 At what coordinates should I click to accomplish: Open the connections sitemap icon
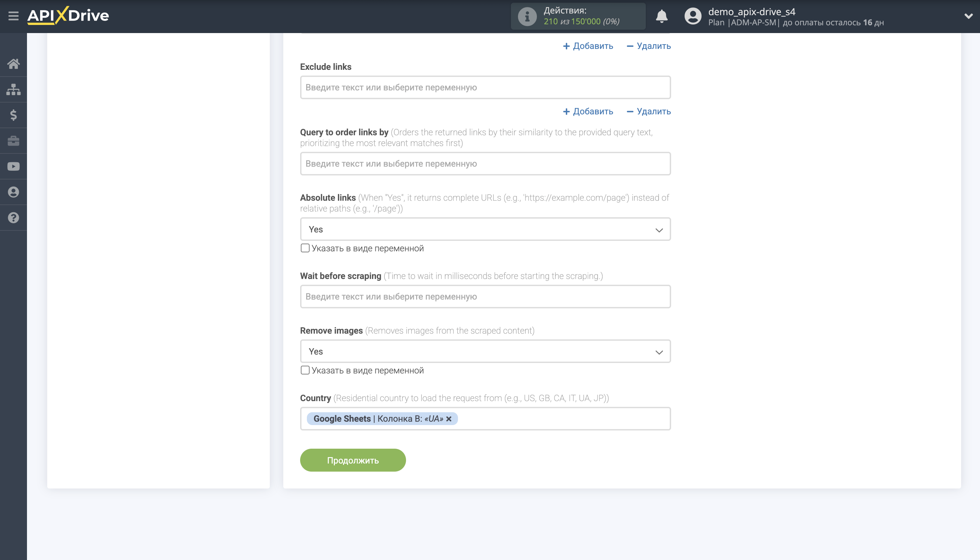click(x=13, y=90)
